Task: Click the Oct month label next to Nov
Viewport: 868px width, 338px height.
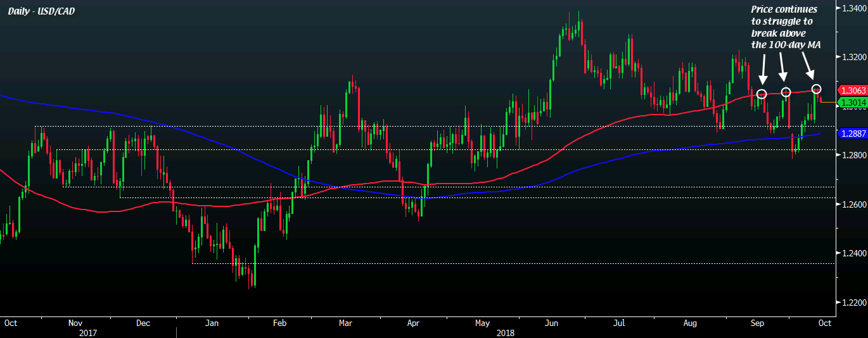Action: (x=10, y=323)
